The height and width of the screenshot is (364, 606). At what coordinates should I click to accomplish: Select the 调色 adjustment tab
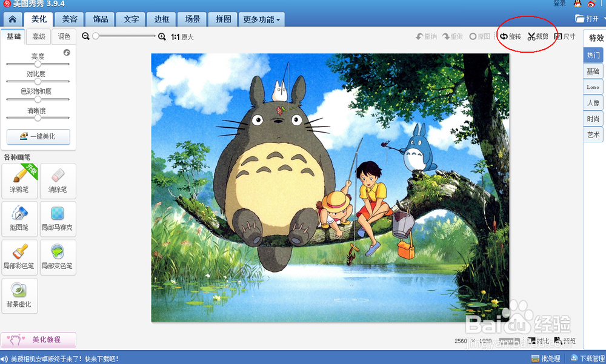64,36
